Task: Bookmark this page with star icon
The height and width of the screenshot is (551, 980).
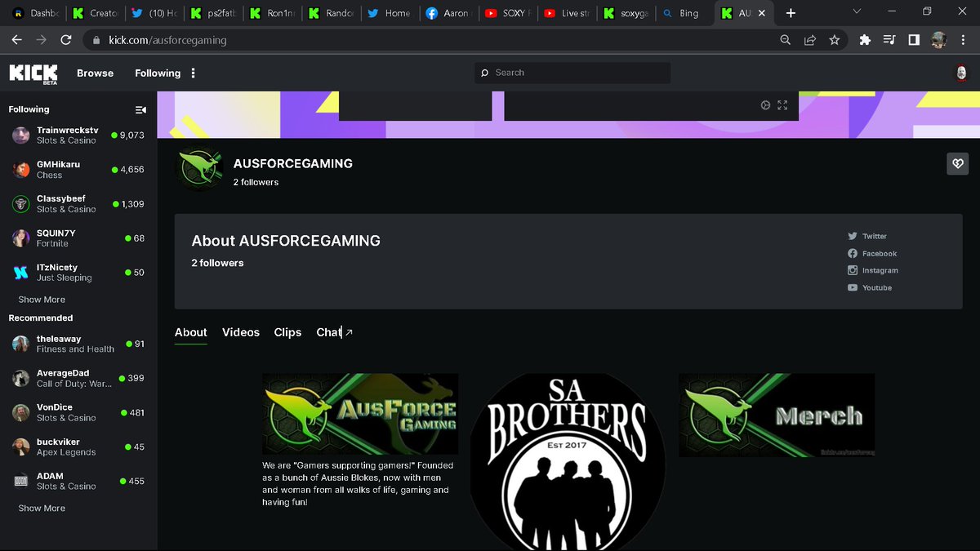Action: 834,39
